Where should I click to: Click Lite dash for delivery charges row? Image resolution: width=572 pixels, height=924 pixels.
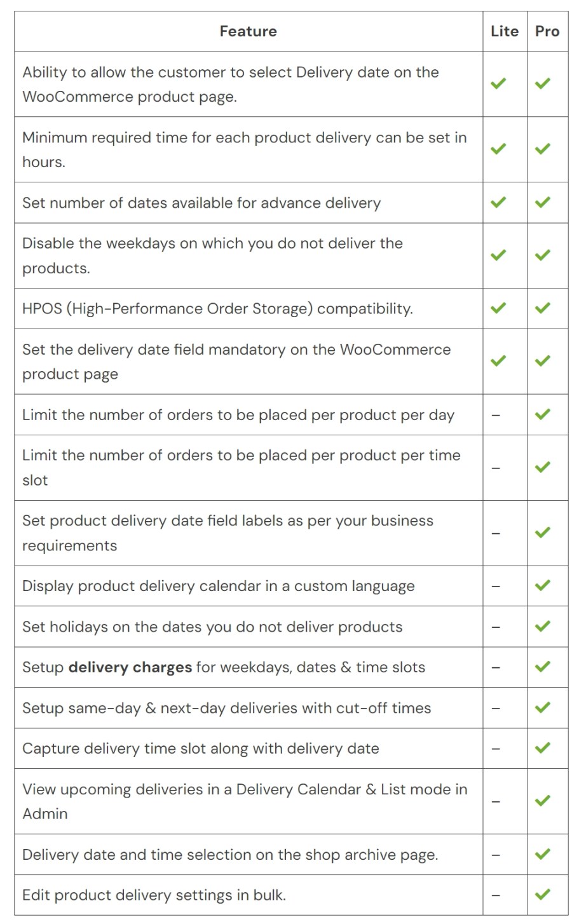coord(496,668)
